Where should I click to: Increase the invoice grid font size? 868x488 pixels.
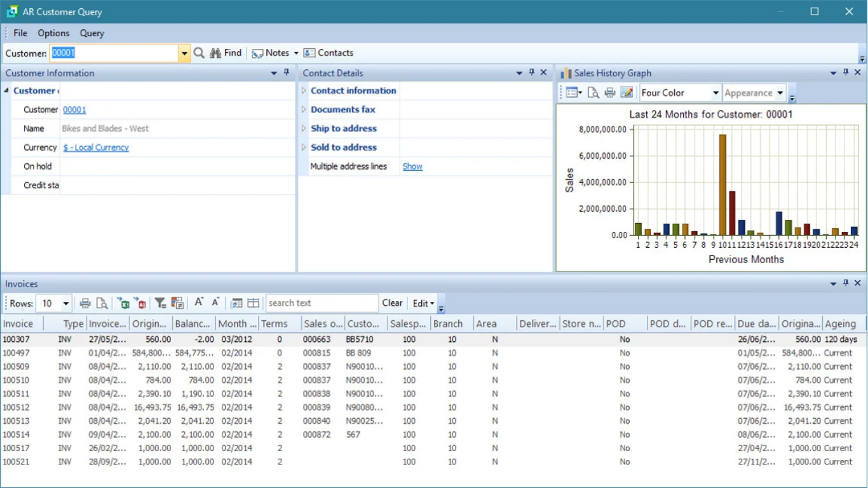[x=198, y=303]
